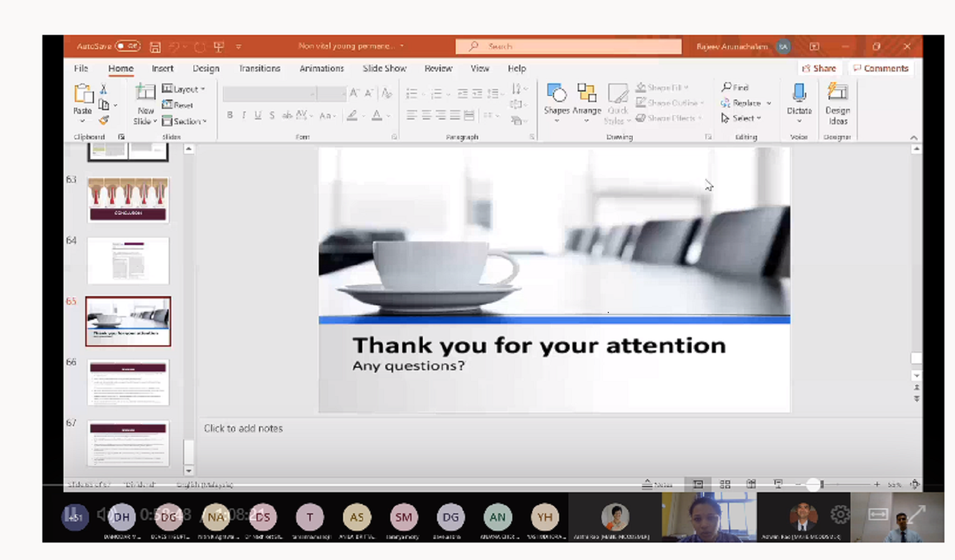Click the Paste clipboard icon
This screenshot has height=560, width=955.
coord(83,95)
